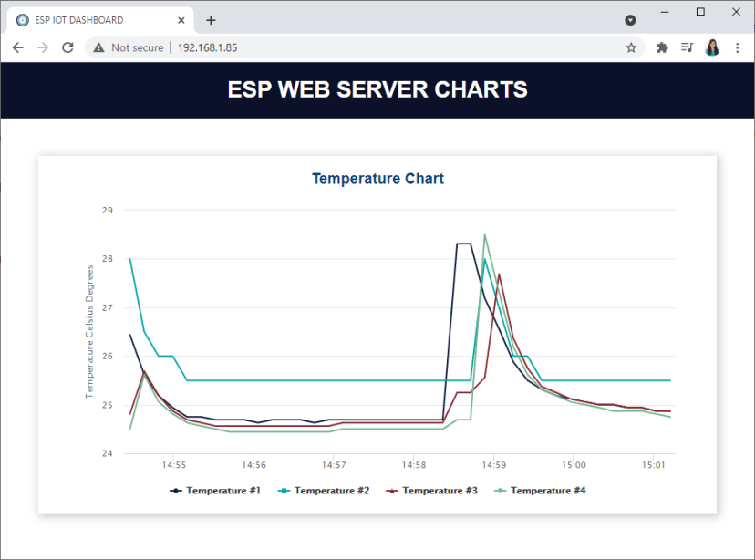The height and width of the screenshot is (560, 755).
Task: Click the 192.168.1.85 address bar
Action: click(x=207, y=47)
